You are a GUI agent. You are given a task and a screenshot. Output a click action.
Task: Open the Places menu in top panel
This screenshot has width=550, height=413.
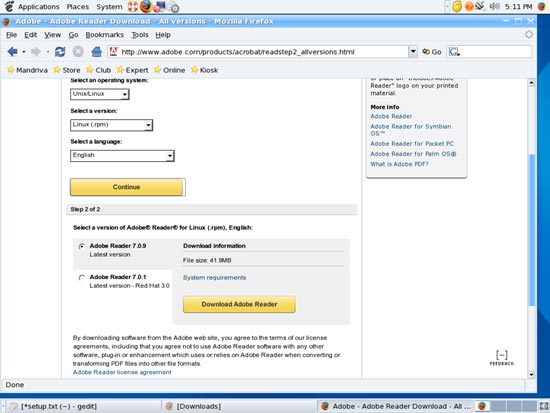click(78, 7)
